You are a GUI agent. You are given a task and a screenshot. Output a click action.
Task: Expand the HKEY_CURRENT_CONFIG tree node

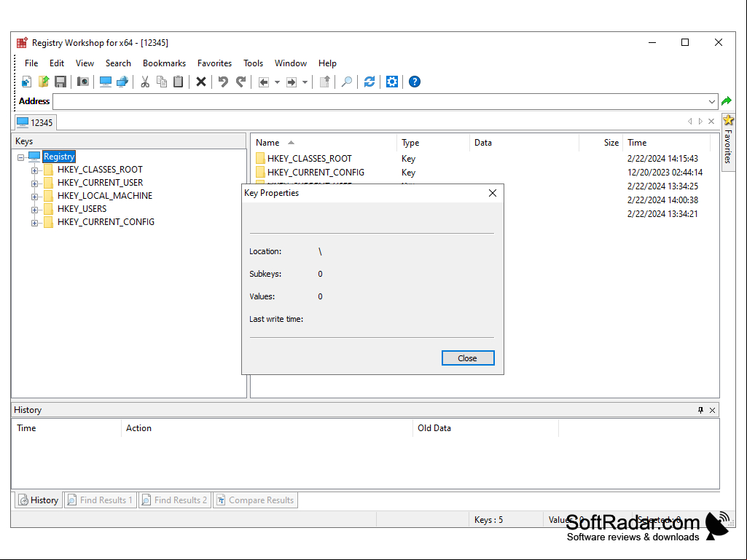34,223
